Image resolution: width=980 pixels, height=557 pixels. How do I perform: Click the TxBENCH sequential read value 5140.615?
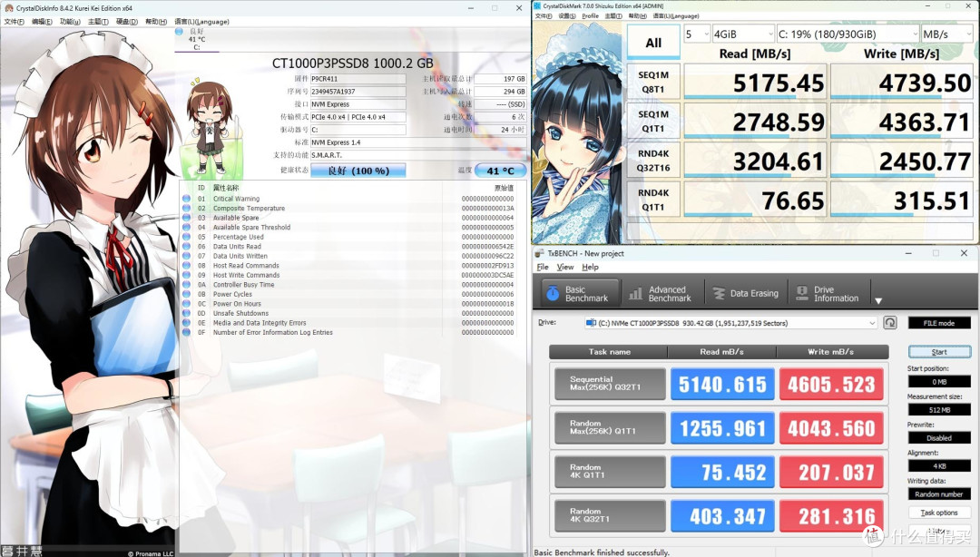click(722, 384)
